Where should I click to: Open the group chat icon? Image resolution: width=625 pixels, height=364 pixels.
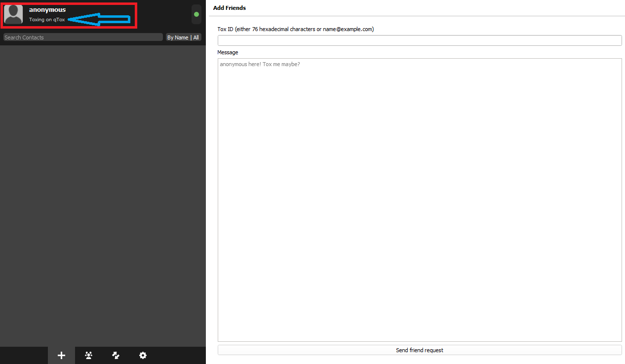click(89, 355)
